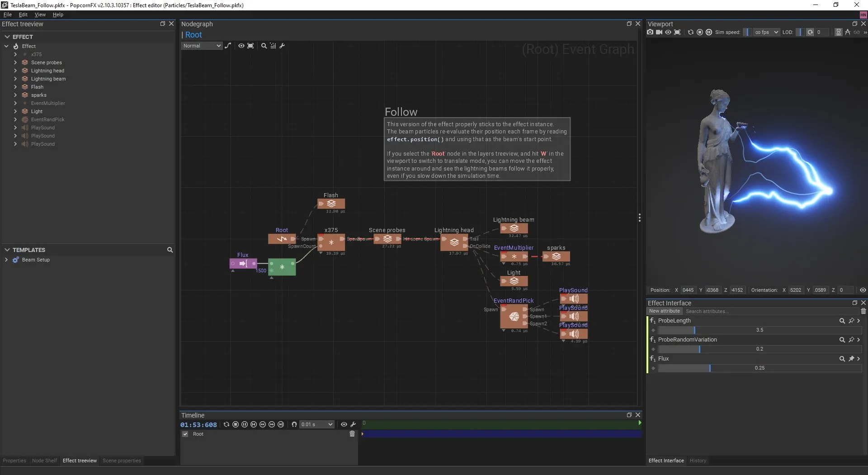868x475 pixels.
Task: Click the compass measure icon in Viewport
Action: [848, 32]
